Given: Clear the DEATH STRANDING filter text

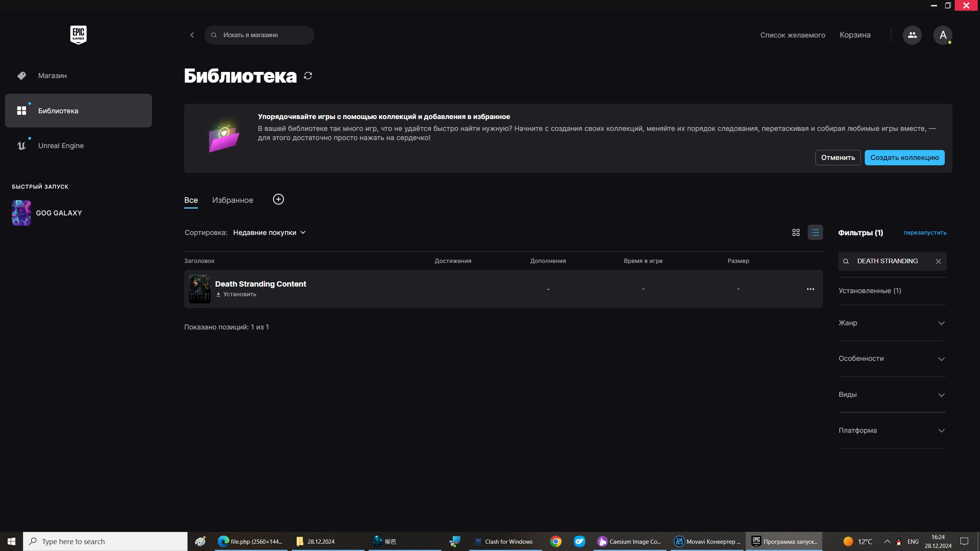Looking at the screenshot, I should point(938,261).
